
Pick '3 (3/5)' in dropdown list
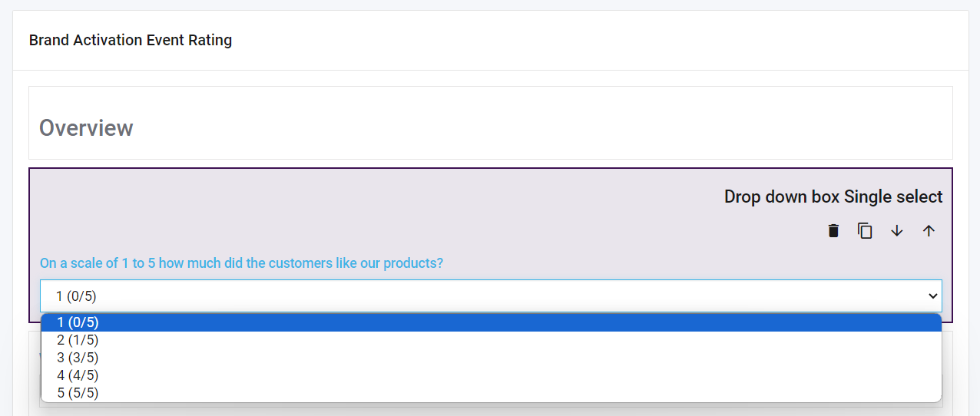point(78,358)
